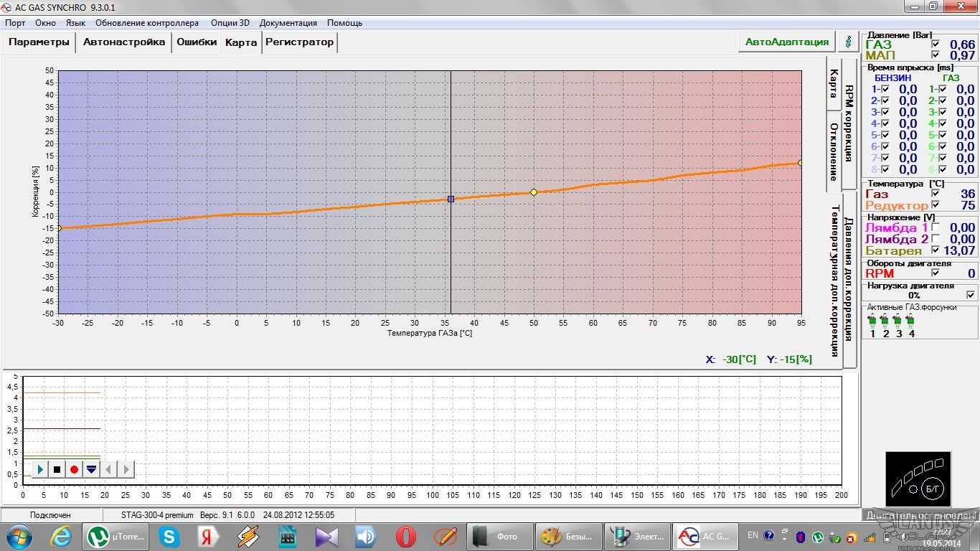Step recorder back with left arrow
Image resolution: width=980 pixels, height=551 pixels.
click(x=108, y=470)
